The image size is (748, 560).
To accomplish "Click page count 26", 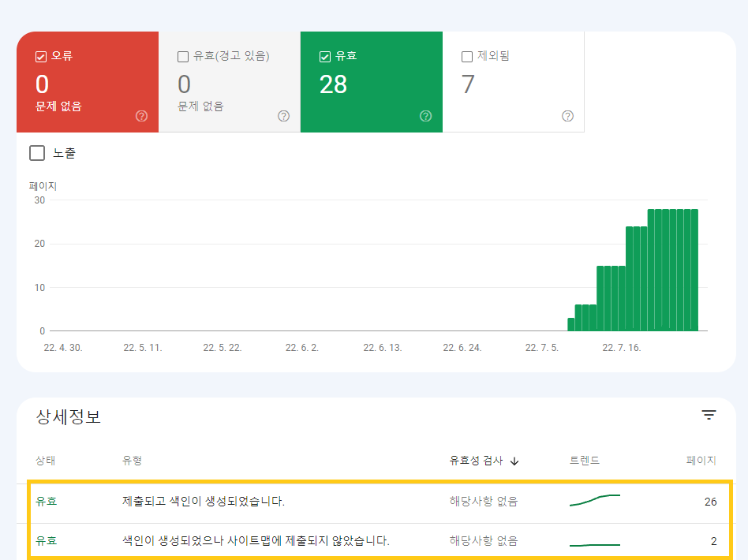I will 710,502.
